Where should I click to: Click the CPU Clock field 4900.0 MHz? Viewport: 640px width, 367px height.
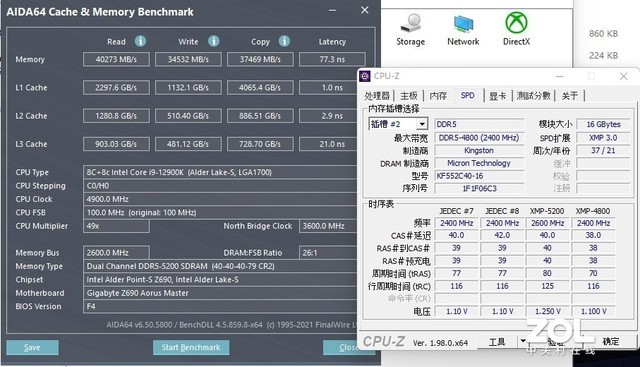(220, 199)
